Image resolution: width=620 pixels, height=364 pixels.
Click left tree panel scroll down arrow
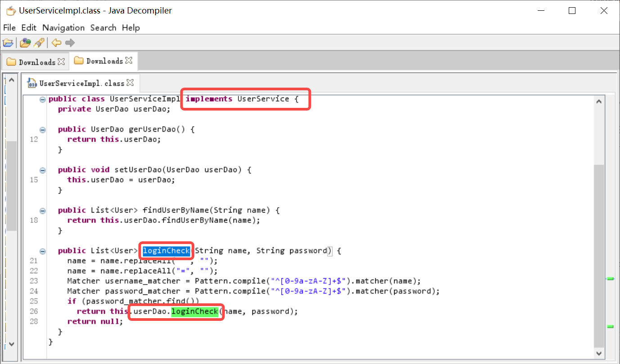(x=12, y=345)
